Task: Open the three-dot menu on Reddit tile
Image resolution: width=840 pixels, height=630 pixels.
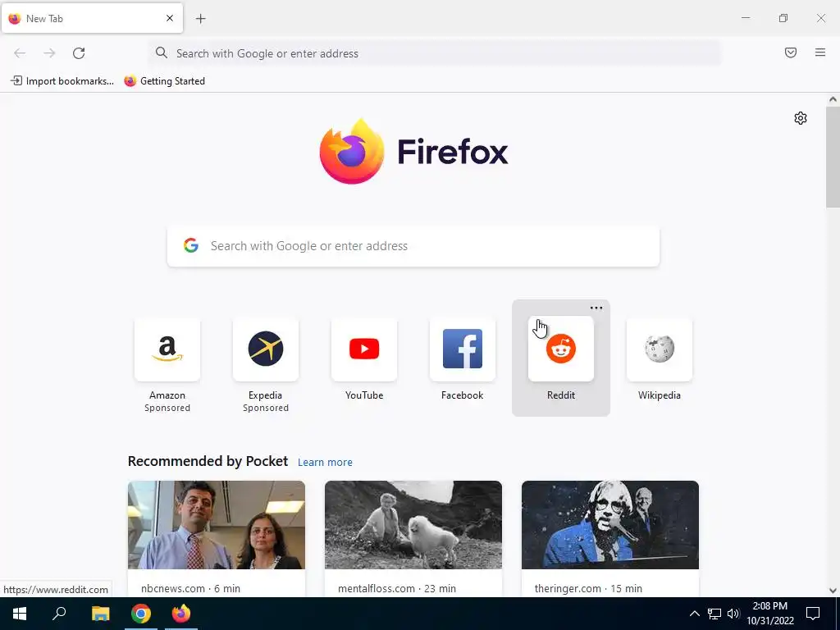Action: pos(596,308)
